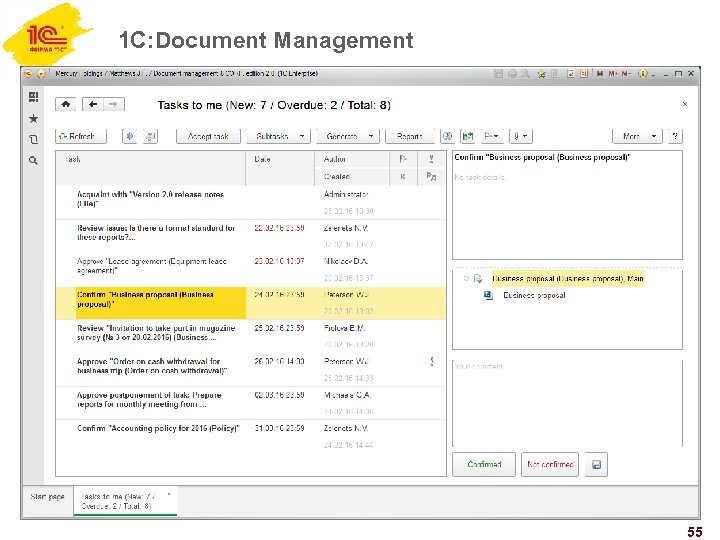This screenshot has width=720, height=540.
Task: Open the Generate dropdown
Action: pyautogui.click(x=348, y=136)
